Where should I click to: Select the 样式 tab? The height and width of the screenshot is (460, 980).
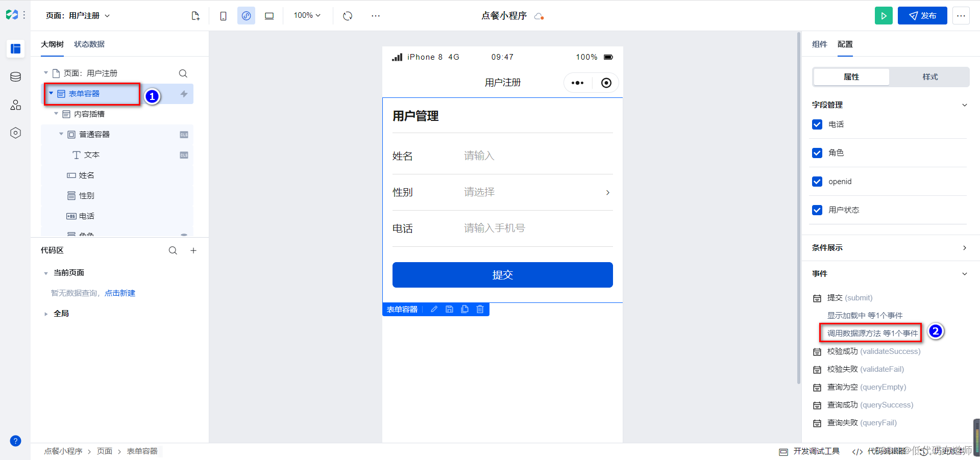point(930,77)
